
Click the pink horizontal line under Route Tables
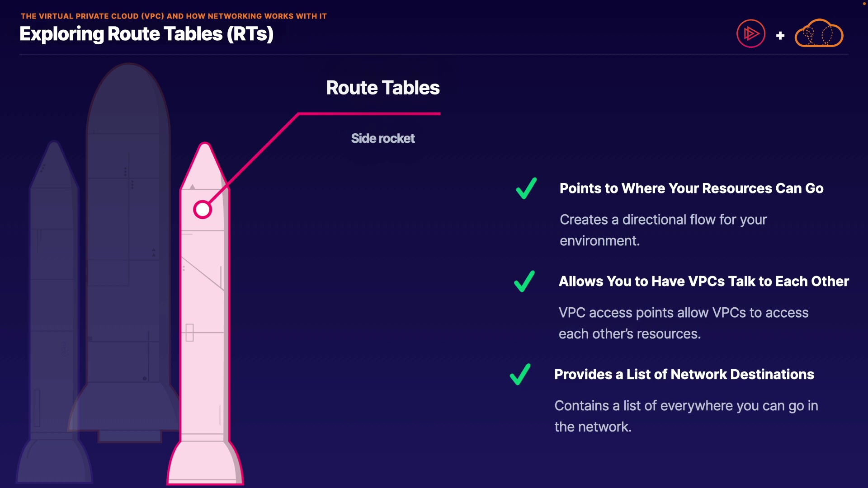pyautogui.click(x=370, y=114)
